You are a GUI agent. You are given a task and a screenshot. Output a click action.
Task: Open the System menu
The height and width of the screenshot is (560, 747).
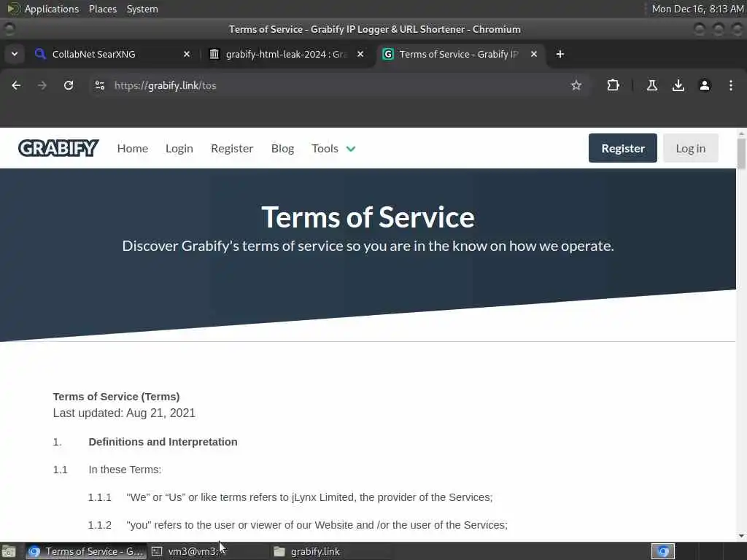point(142,9)
